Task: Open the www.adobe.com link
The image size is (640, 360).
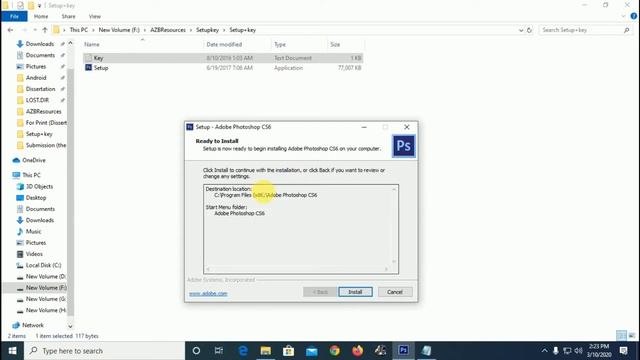Action: tap(208, 293)
